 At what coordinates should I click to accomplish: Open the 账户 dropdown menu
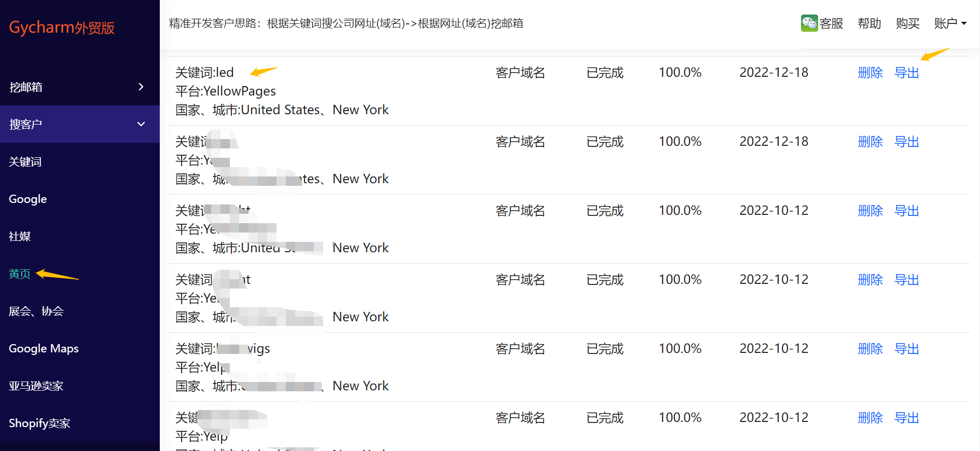(x=950, y=23)
